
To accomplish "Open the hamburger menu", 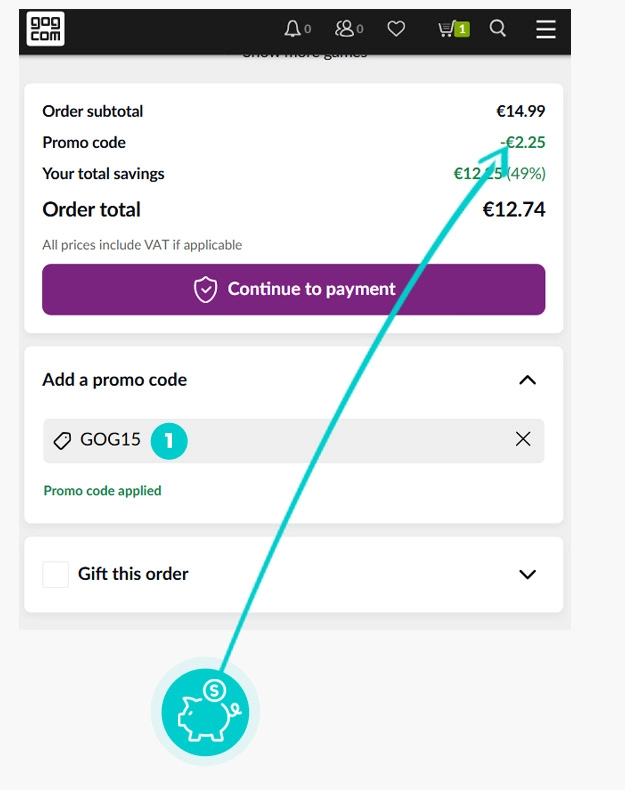I will click(x=545, y=29).
